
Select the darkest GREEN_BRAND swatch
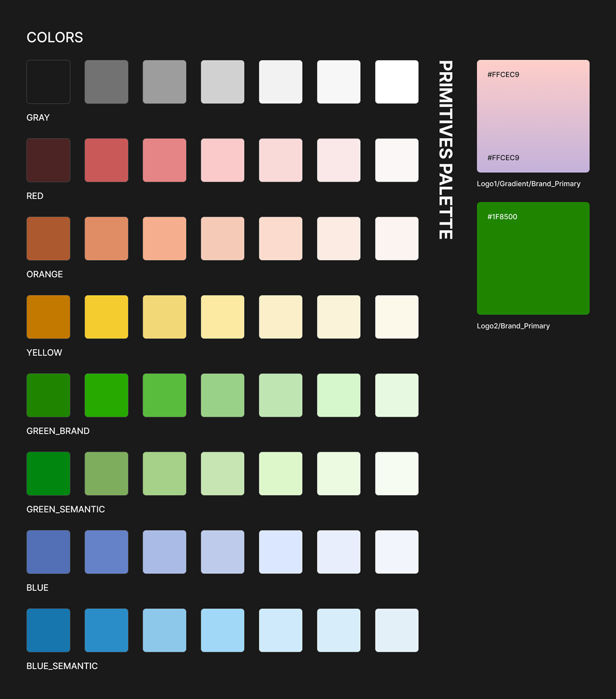[48, 395]
